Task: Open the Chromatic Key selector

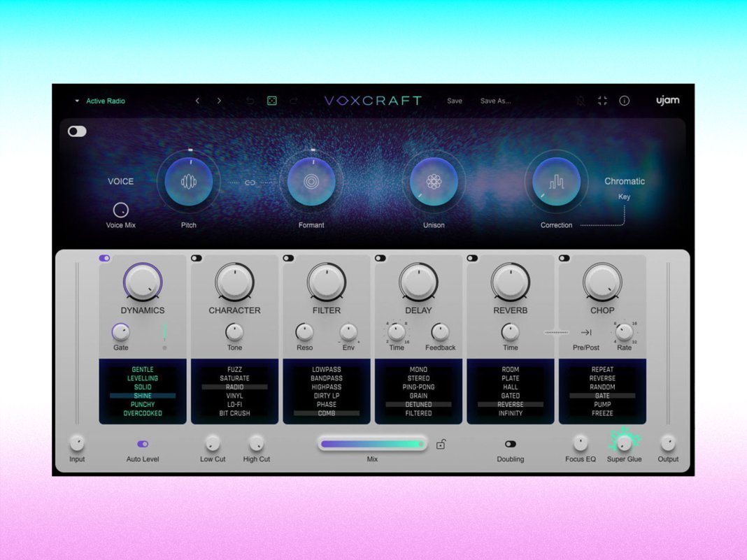Action: coord(624,182)
